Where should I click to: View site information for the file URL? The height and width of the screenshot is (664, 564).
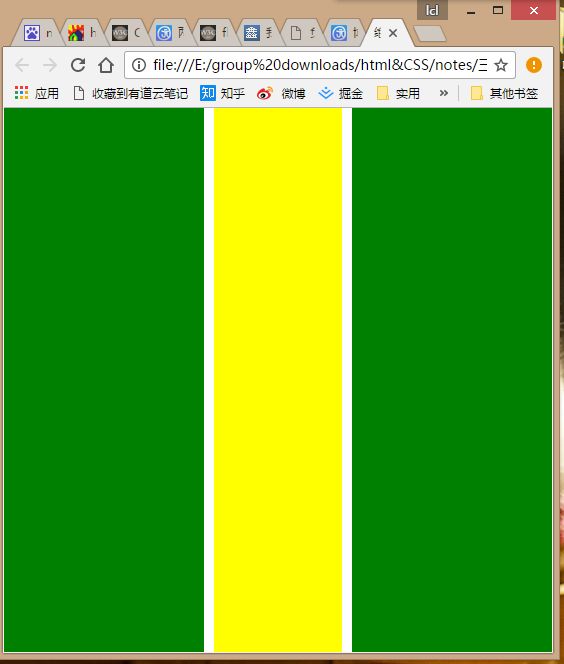point(139,65)
